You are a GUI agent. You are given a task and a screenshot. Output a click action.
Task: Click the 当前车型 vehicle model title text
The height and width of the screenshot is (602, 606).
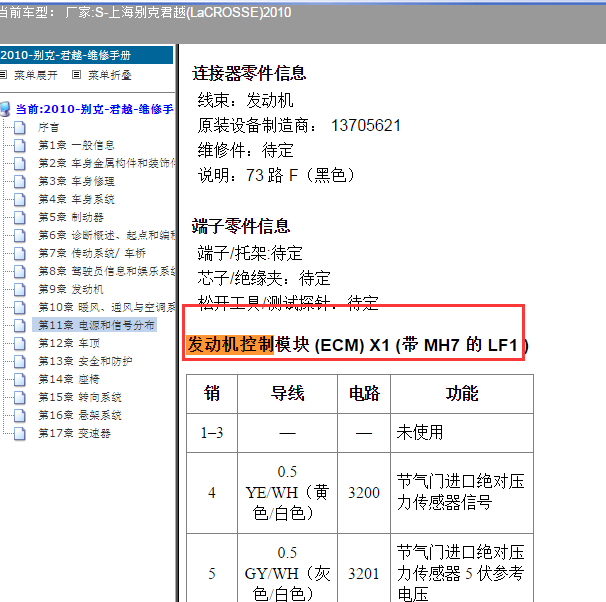(x=145, y=12)
